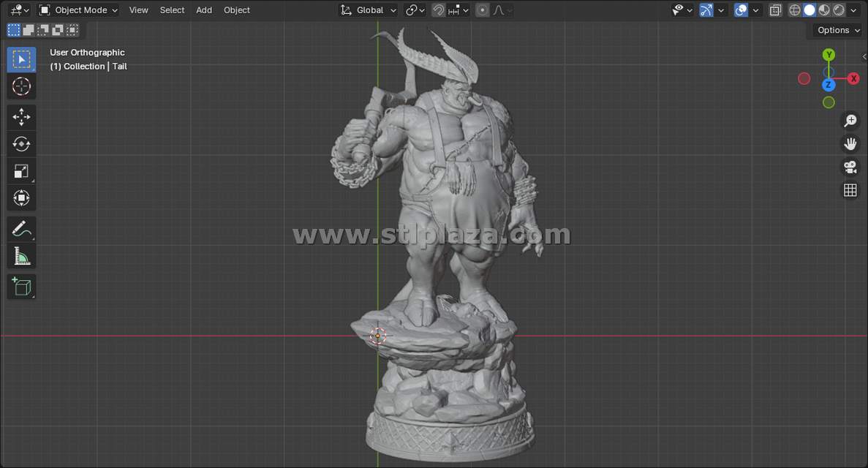The image size is (868, 468).
Task: Toggle camera view with the camera icon
Action: [x=850, y=167]
